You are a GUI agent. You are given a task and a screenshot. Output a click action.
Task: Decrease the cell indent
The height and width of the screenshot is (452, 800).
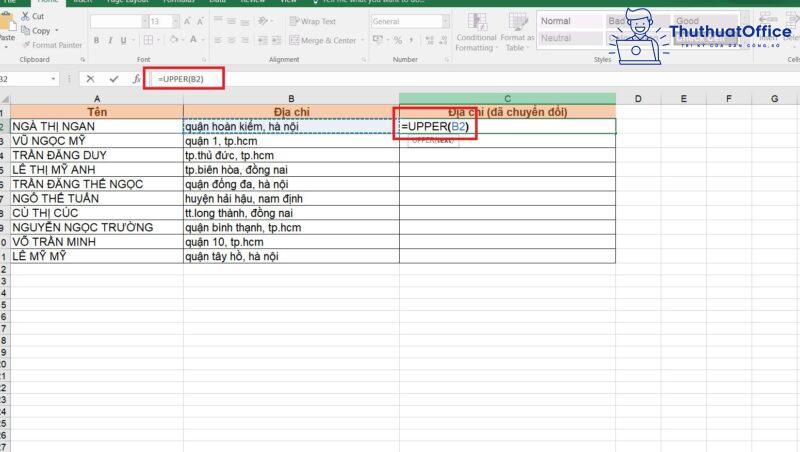pos(263,40)
